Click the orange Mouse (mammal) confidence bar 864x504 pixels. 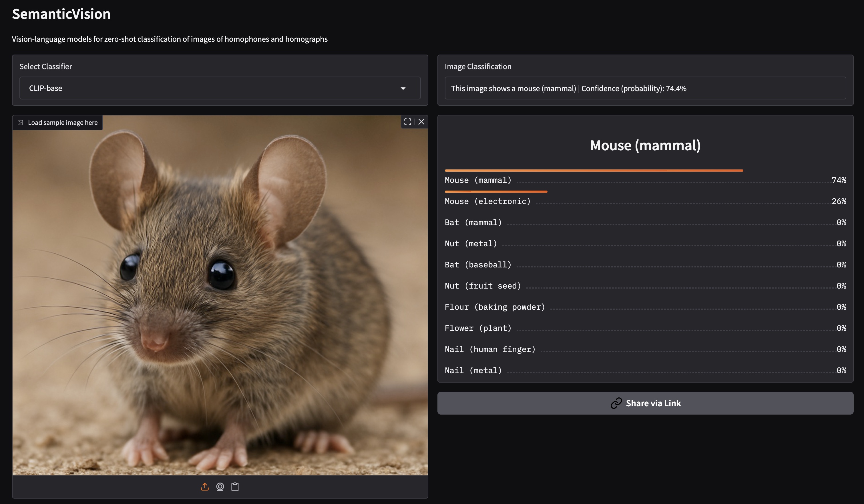(593, 170)
